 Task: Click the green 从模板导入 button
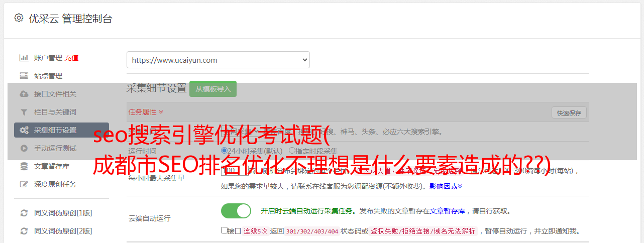[213, 89]
